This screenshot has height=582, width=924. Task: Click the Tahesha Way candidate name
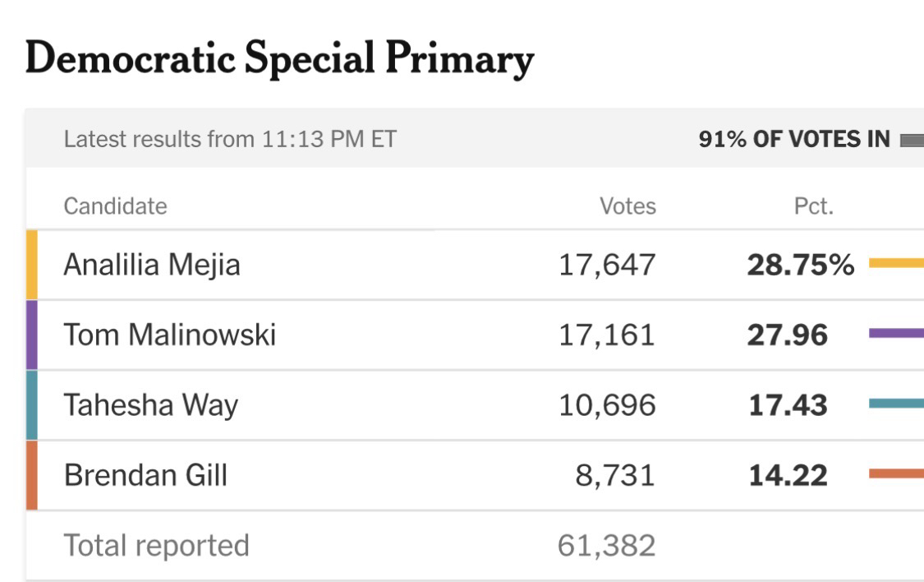pyautogui.click(x=150, y=405)
